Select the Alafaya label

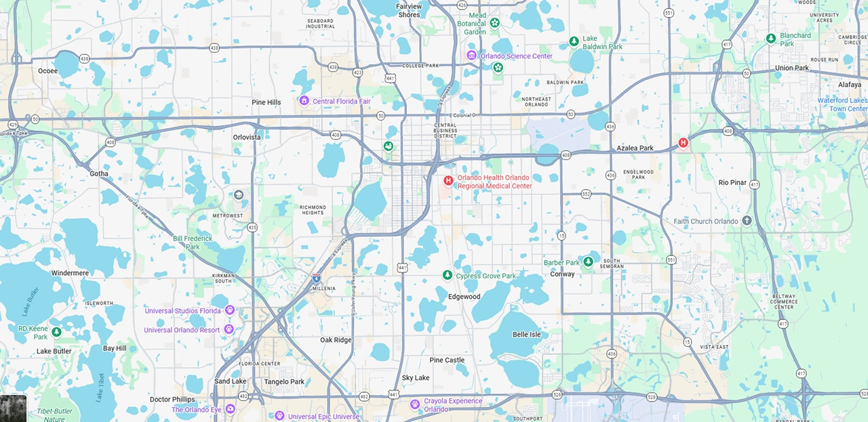pos(849,85)
